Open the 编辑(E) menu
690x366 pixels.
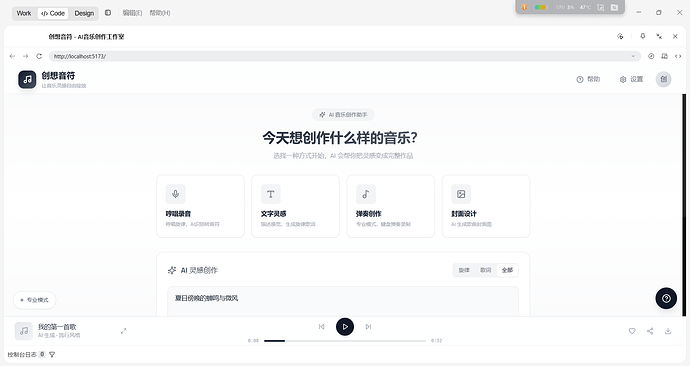[132, 13]
